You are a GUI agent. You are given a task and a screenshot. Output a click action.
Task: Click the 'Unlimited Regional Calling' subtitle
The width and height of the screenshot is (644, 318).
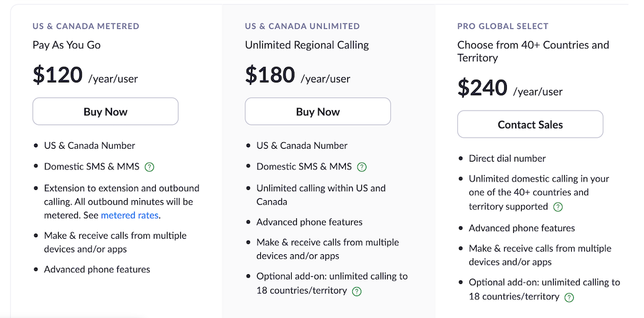click(x=307, y=44)
